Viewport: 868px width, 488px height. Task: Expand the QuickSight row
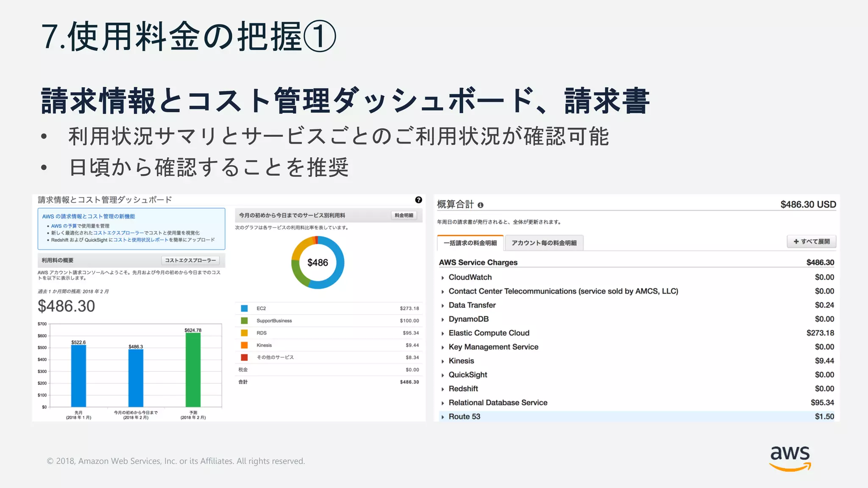coord(442,375)
